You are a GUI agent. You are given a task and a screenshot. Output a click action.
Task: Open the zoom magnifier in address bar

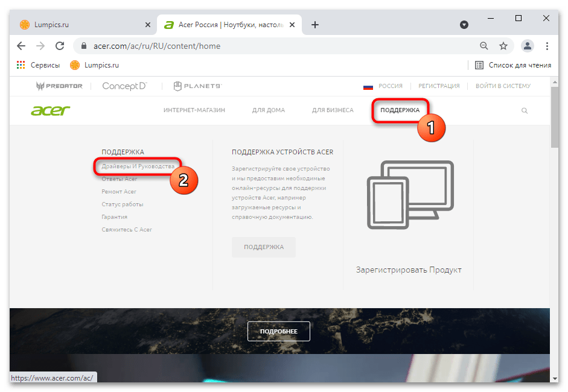pos(483,46)
